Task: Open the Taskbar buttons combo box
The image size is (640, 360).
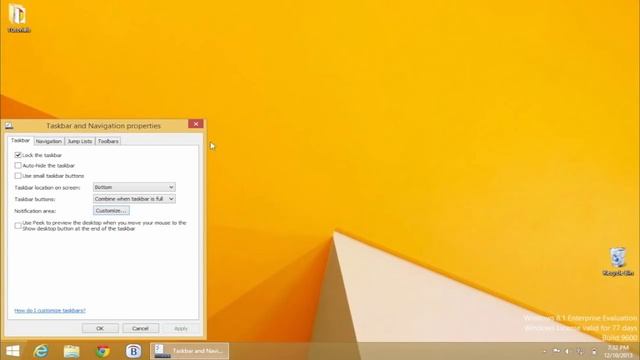Action: tap(134, 199)
